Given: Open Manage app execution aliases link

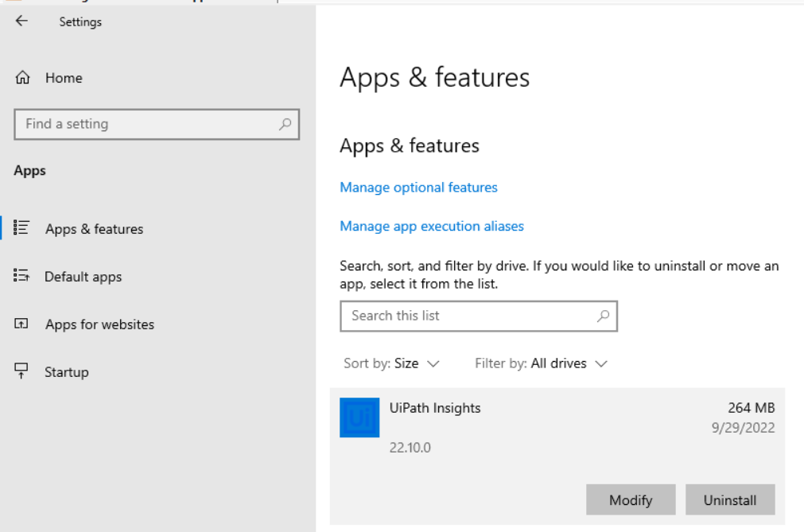Looking at the screenshot, I should [x=432, y=226].
